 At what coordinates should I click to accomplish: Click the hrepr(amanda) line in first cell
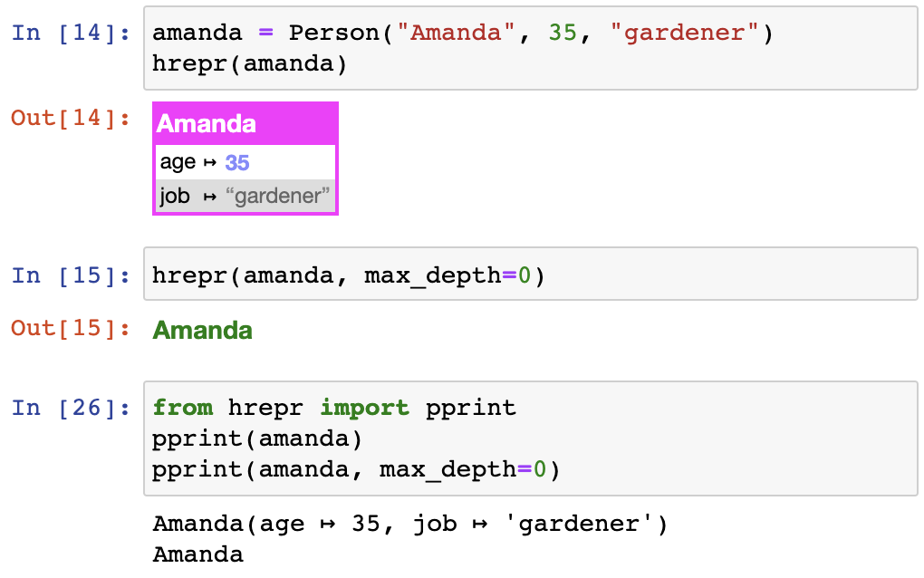pyautogui.click(x=250, y=63)
